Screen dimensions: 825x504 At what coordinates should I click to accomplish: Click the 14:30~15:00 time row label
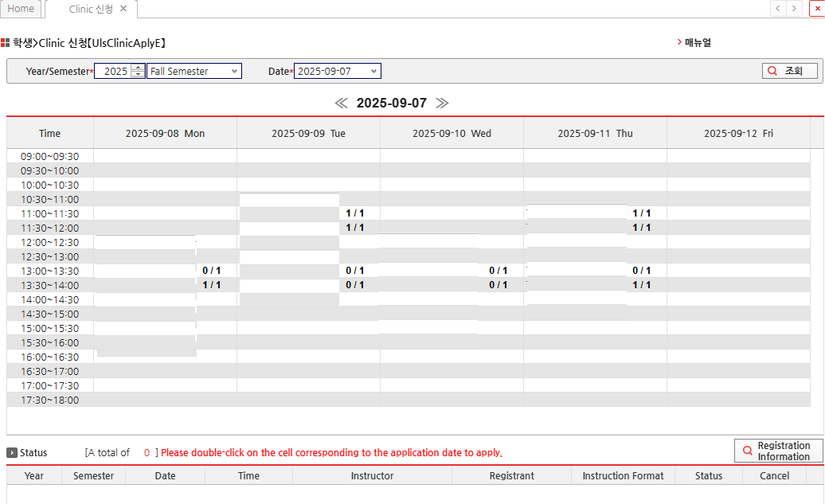[50, 314]
